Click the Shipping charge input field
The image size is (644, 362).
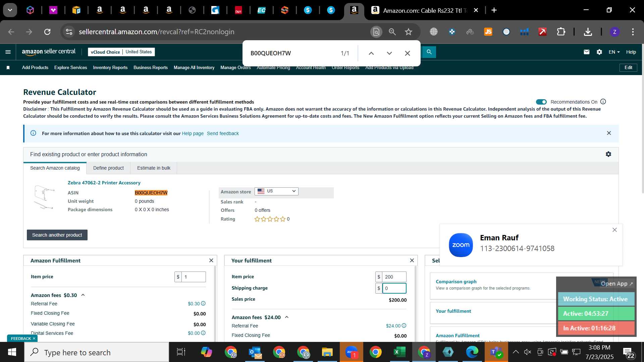(x=394, y=288)
